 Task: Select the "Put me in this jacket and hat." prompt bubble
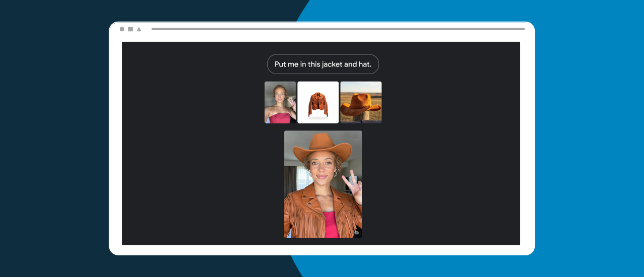tap(323, 64)
